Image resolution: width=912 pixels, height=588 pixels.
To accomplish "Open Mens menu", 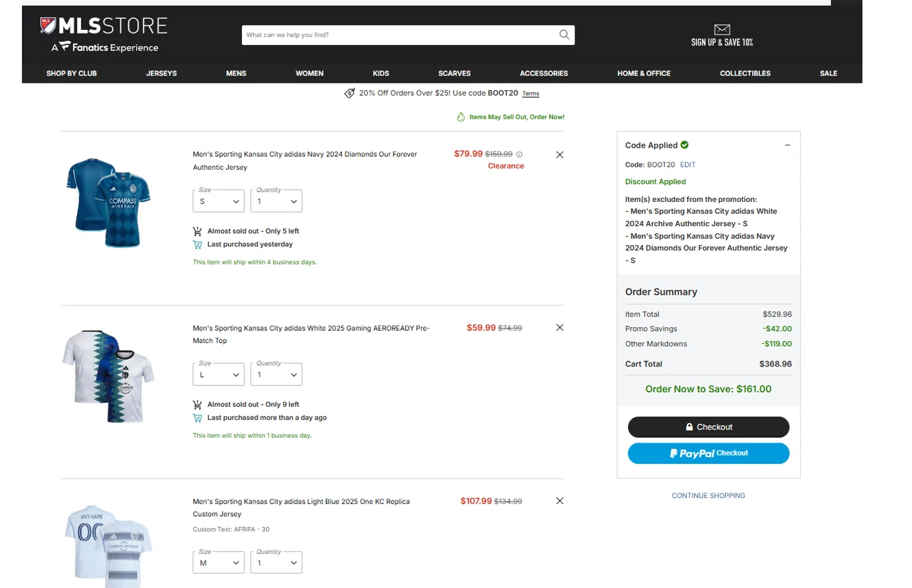I will tap(236, 74).
